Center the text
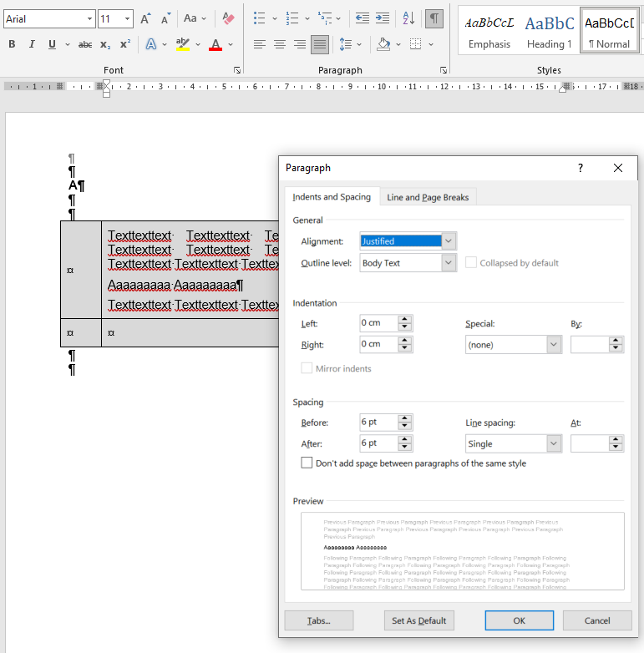This screenshot has height=653, width=644. (280, 44)
